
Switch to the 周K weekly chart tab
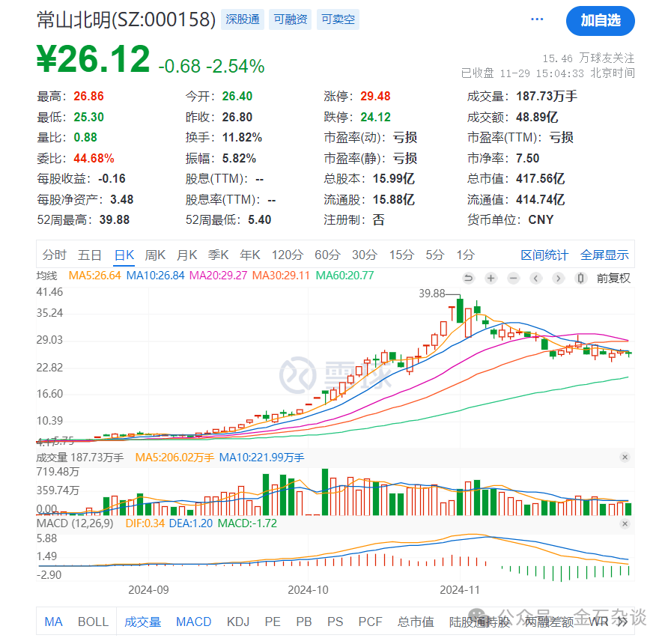click(x=155, y=255)
